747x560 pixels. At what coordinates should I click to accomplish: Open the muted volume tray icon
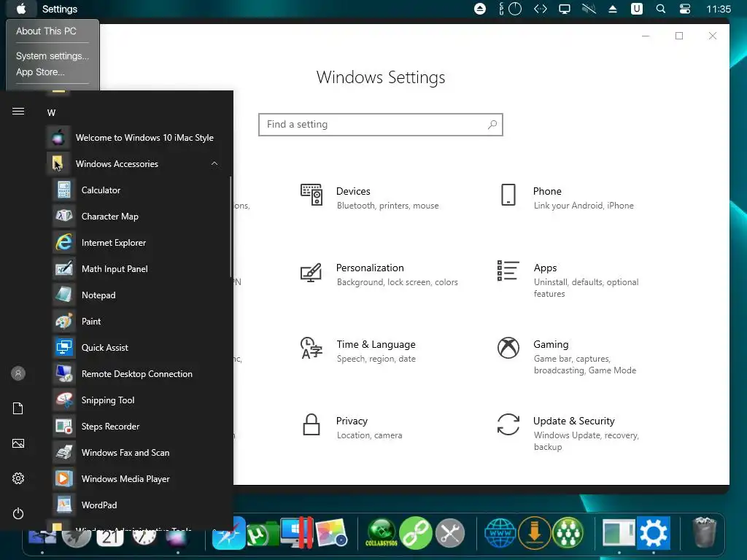(x=589, y=9)
